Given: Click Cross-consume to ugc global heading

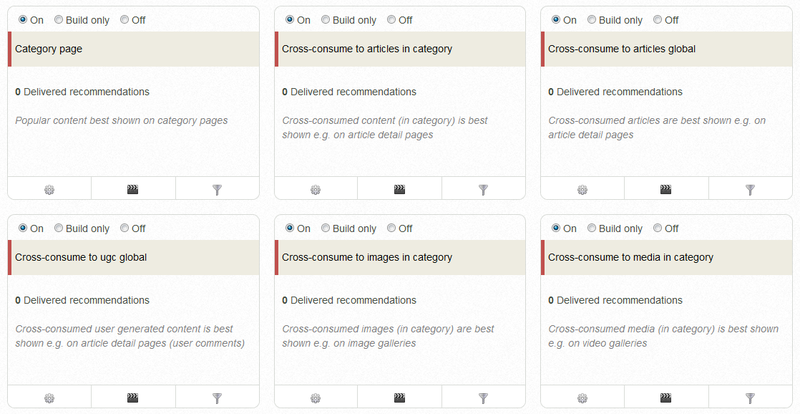Looking at the screenshot, I should tap(81, 257).
